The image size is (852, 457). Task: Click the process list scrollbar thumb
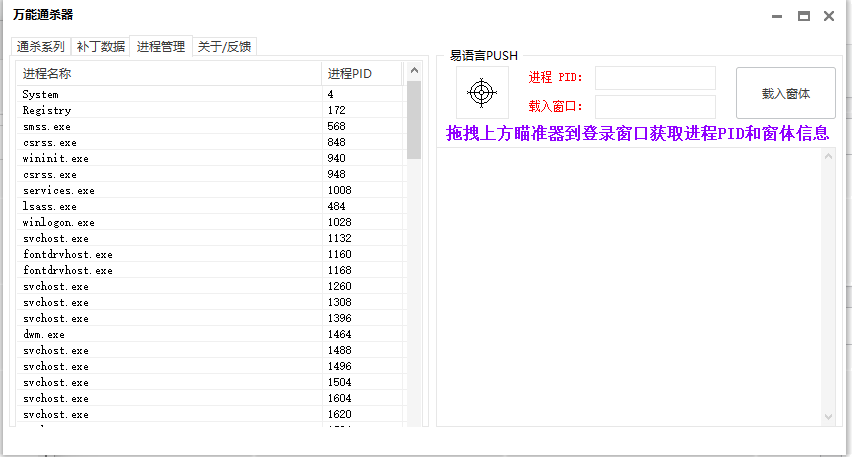[x=414, y=121]
